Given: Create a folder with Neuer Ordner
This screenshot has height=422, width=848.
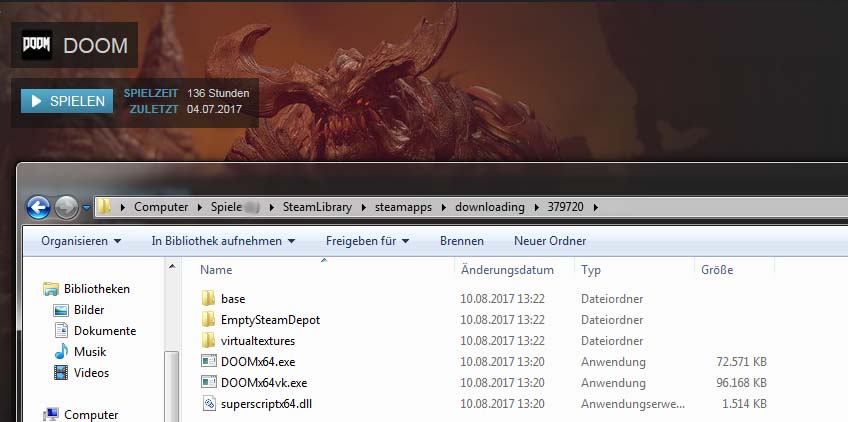Looking at the screenshot, I should point(550,241).
